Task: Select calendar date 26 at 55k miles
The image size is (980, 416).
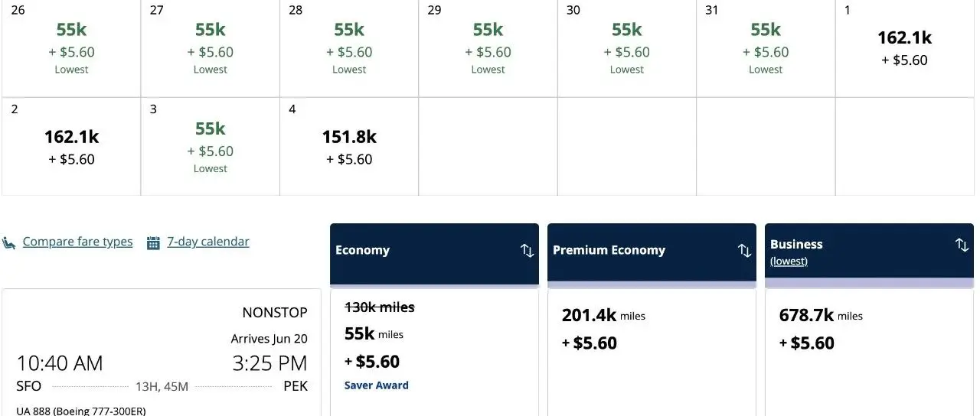Action: point(71,49)
